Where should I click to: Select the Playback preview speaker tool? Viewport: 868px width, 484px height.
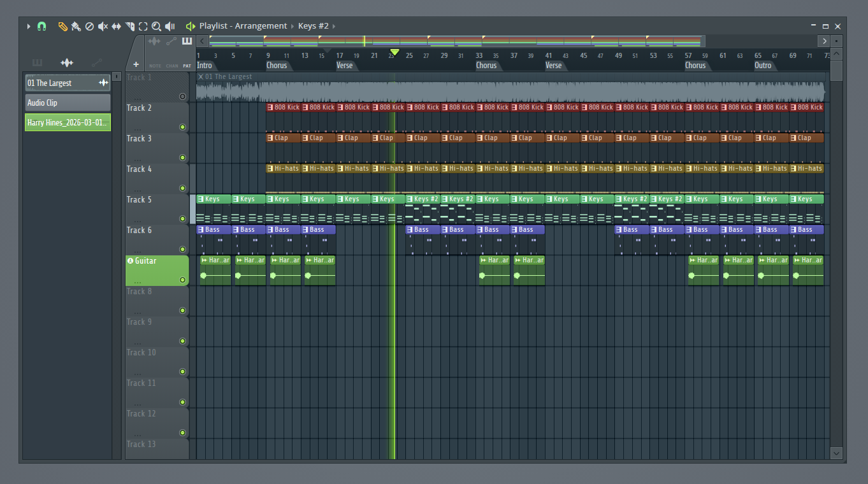169,27
